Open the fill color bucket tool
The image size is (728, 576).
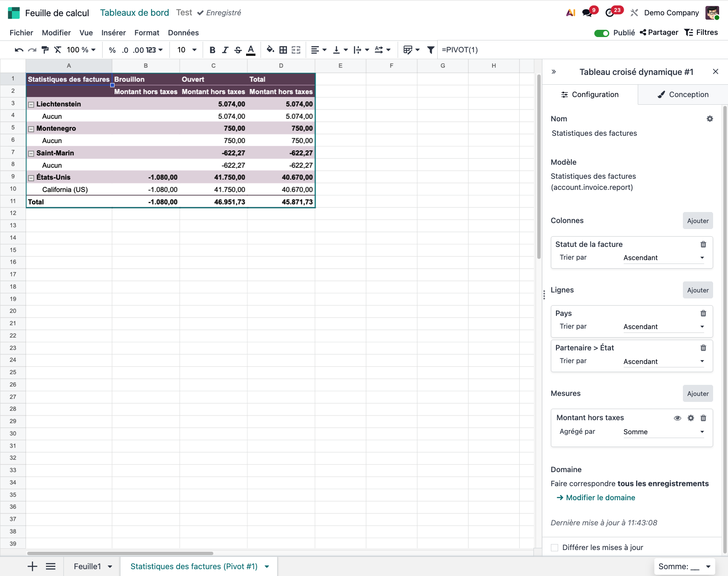pos(270,50)
